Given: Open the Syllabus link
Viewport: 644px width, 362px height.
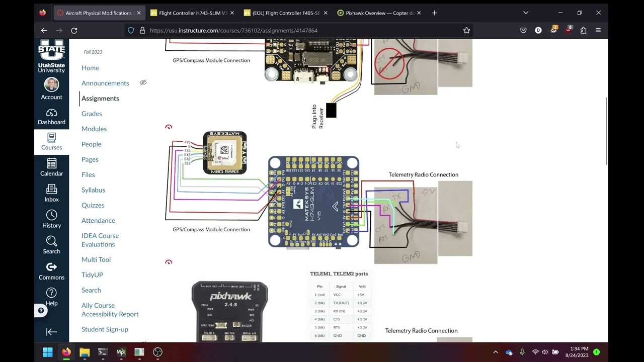Looking at the screenshot, I should [x=93, y=190].
